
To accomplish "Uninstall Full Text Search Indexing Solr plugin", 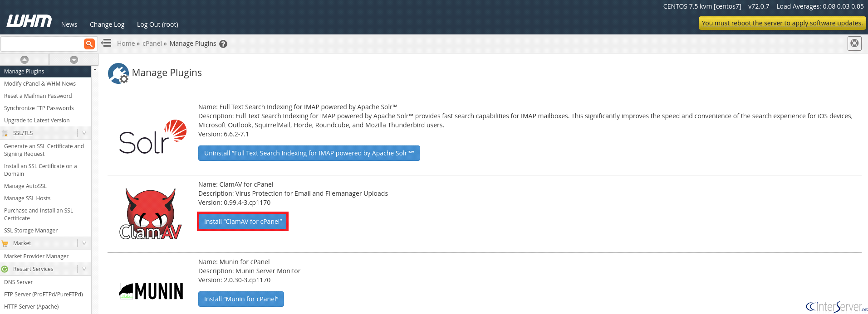I will click(x=309, y=153).
